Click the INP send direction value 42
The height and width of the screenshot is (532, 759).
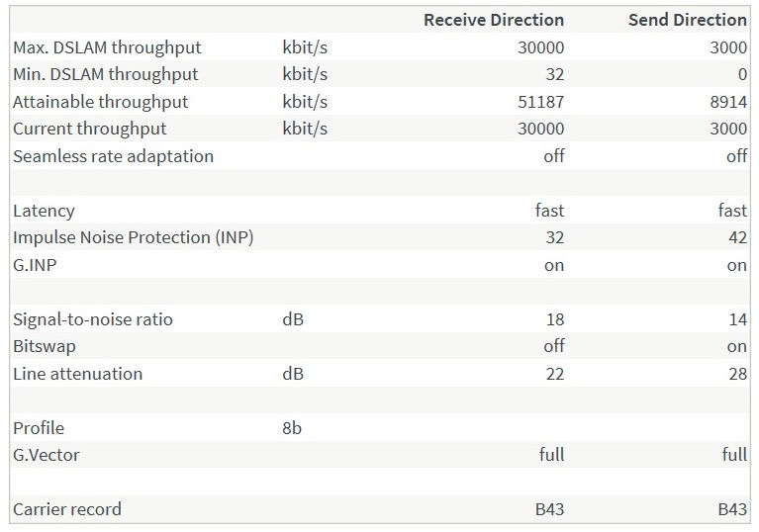click(737, 237)
